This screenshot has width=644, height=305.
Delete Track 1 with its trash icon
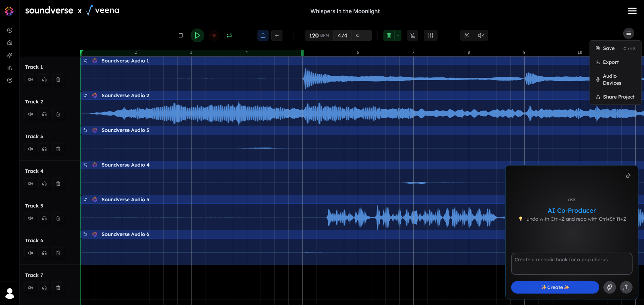[x=58, y=79]
